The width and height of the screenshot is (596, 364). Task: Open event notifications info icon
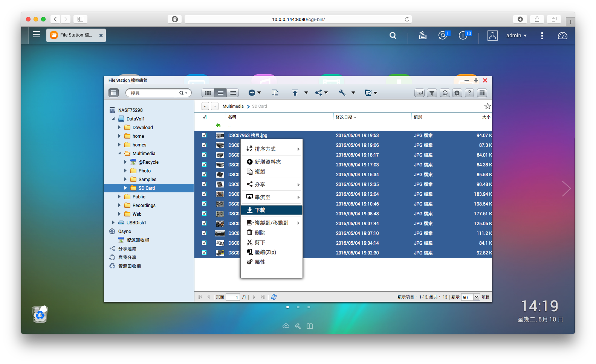point(463,35)
